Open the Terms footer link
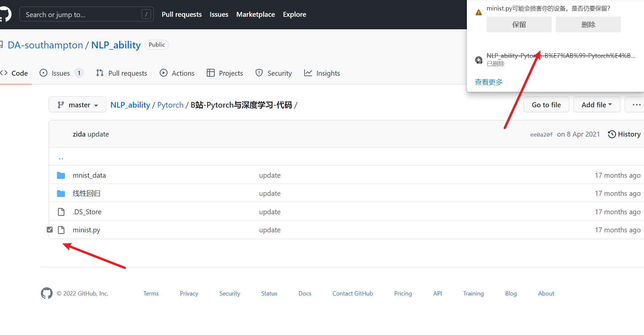 tap(151, 294)
